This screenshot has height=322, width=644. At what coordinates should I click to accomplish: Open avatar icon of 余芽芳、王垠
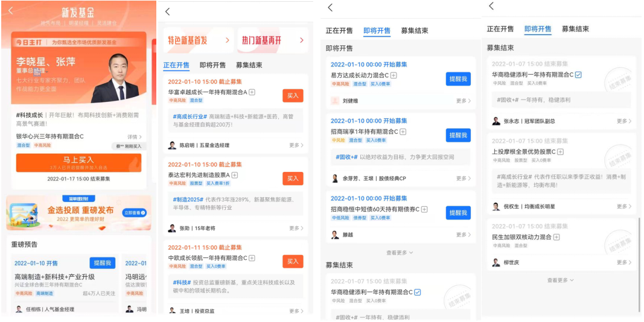[x=335, y=178]
